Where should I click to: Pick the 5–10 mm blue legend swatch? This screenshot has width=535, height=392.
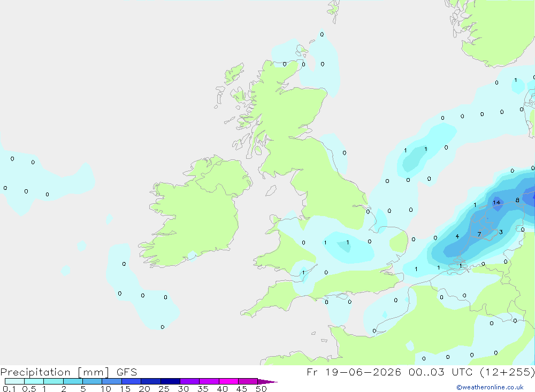pos(93,381)
